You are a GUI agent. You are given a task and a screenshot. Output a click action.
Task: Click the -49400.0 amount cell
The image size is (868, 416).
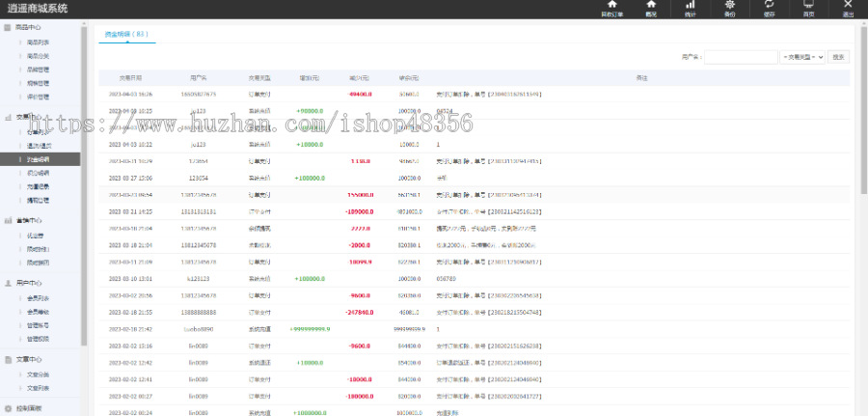(x=360, y=95)
